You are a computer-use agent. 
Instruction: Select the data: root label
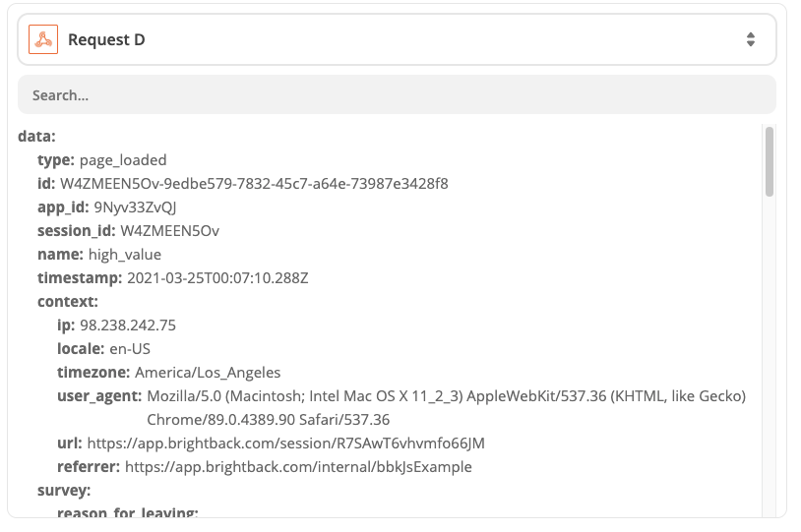[x=37, y=136]
